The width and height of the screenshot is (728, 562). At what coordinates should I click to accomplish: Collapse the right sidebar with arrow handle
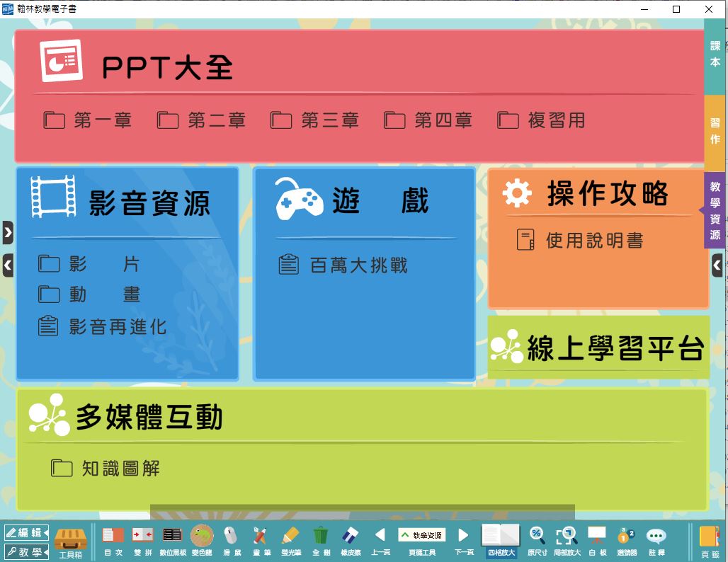[717, 265]
